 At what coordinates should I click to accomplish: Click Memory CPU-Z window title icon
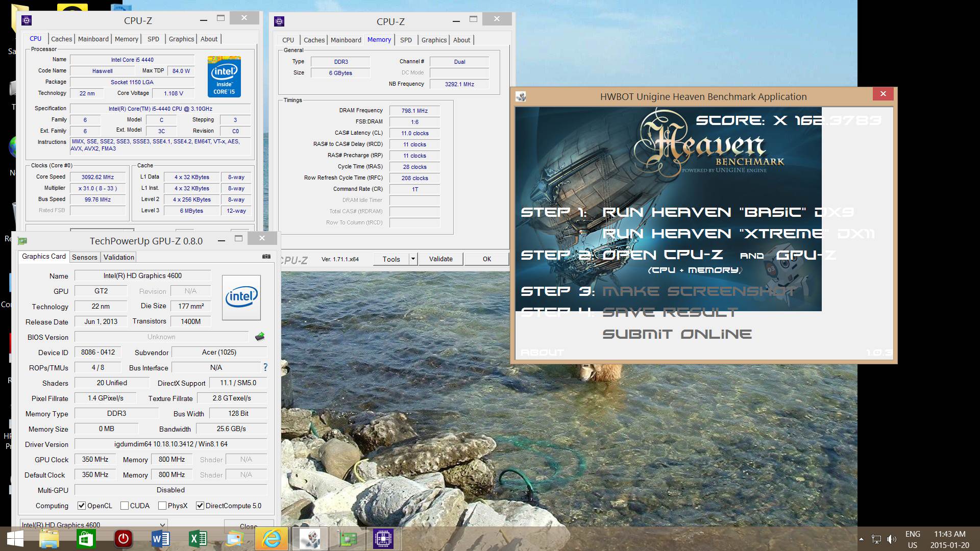pyautogui.click(x=279, y=21)
